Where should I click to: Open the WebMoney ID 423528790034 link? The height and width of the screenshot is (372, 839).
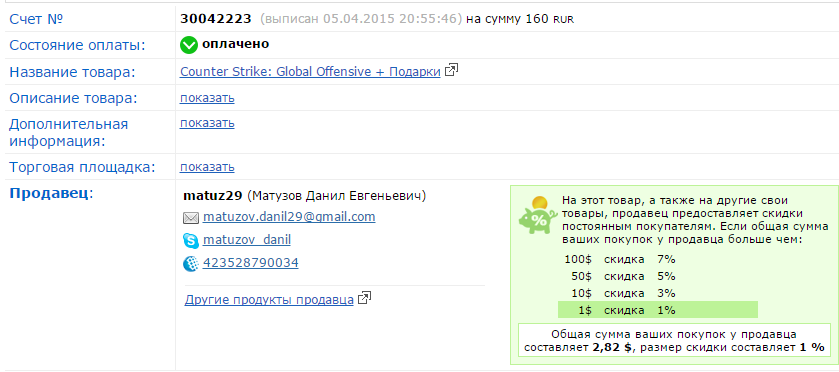pos(250,263)
